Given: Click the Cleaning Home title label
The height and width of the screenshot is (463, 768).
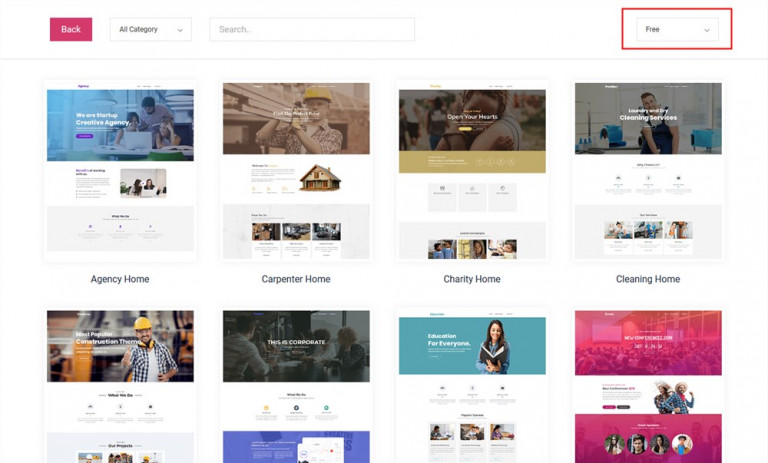Looking at the screenshot, I should (648, 279).
